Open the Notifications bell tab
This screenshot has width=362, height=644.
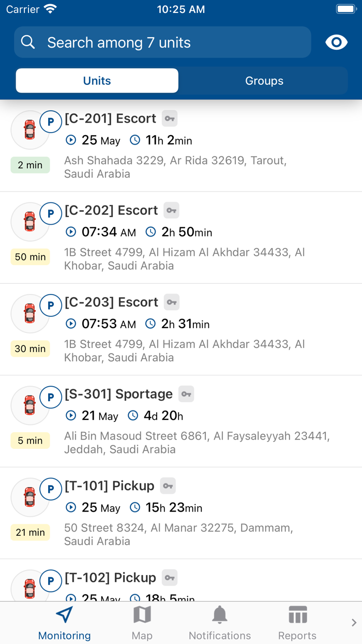coord(220,623)
